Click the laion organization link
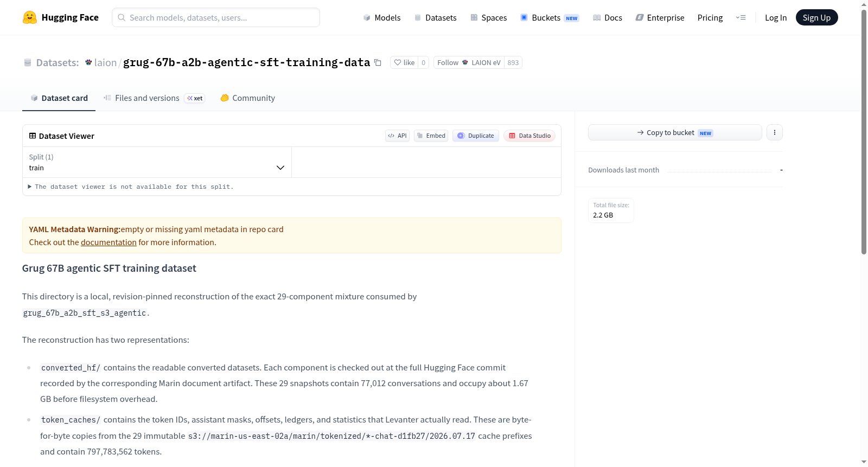 [105, 62]
